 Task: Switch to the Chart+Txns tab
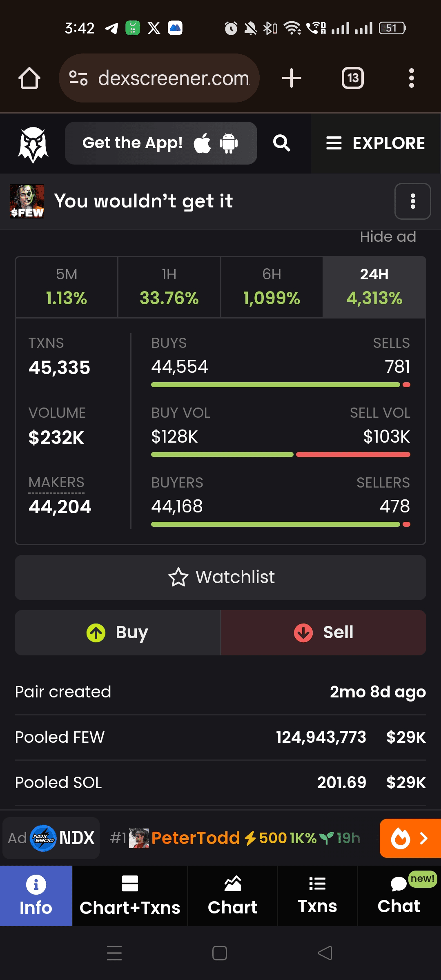(130, 896)
